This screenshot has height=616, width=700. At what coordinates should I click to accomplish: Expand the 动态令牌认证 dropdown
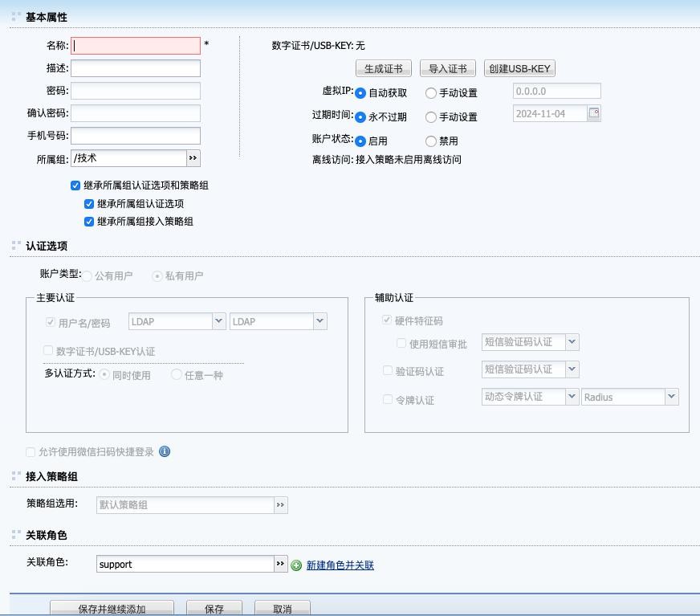572,397
